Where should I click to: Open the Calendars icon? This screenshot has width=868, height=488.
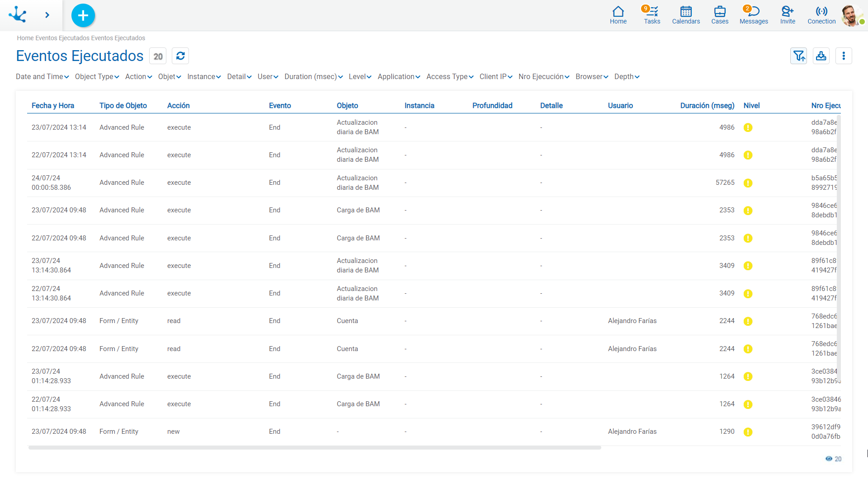tap(686, 15)
